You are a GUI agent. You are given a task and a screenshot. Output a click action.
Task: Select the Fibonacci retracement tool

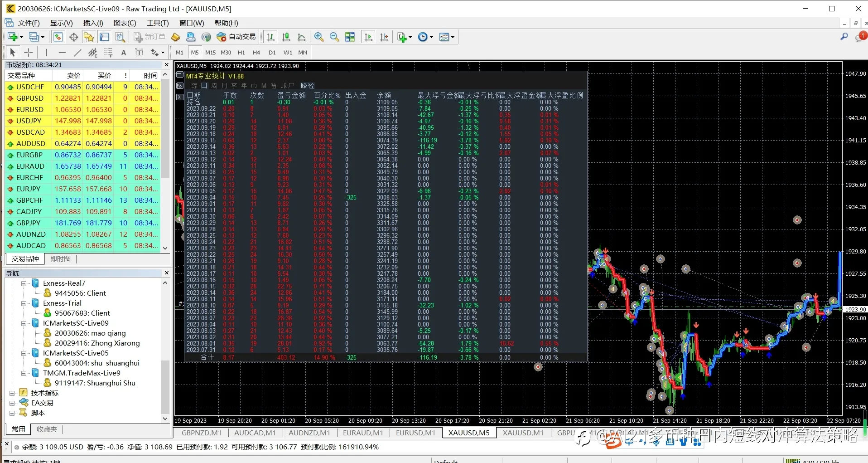point(108,52)
